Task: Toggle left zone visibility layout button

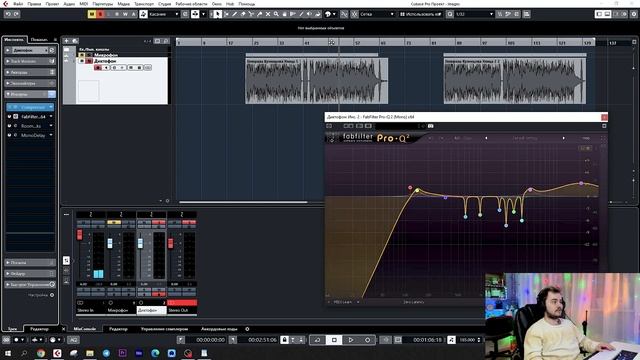Action: [x=599, y=14]
